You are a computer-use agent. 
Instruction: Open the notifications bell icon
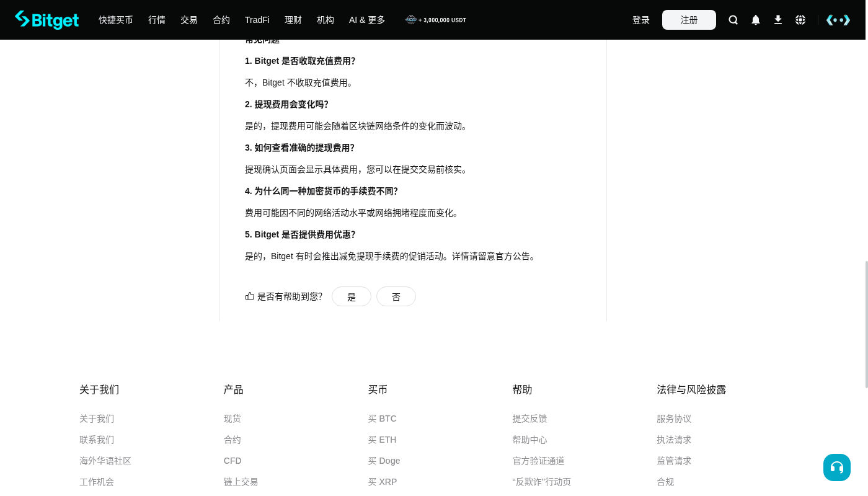click(x=756, y=20)
